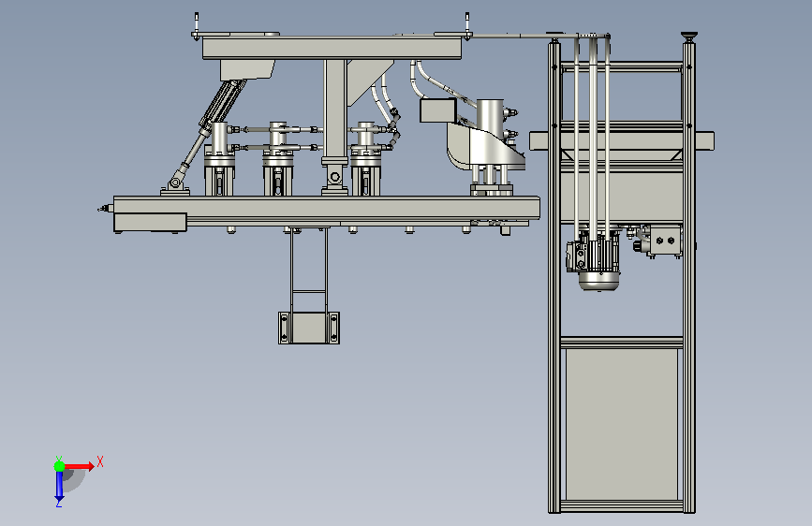Select the trapezoidal bracket under the top beam
The image size is (812, 526).
247,70
